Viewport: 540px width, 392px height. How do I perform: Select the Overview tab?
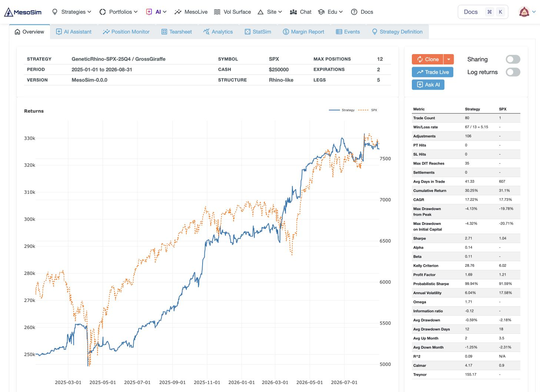pyautogui.click(x=29, y=32)
